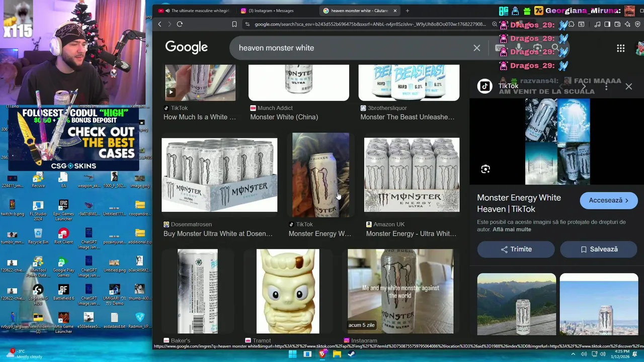
Task: Close the TikTok image preview panel
Action: point(628,86)
